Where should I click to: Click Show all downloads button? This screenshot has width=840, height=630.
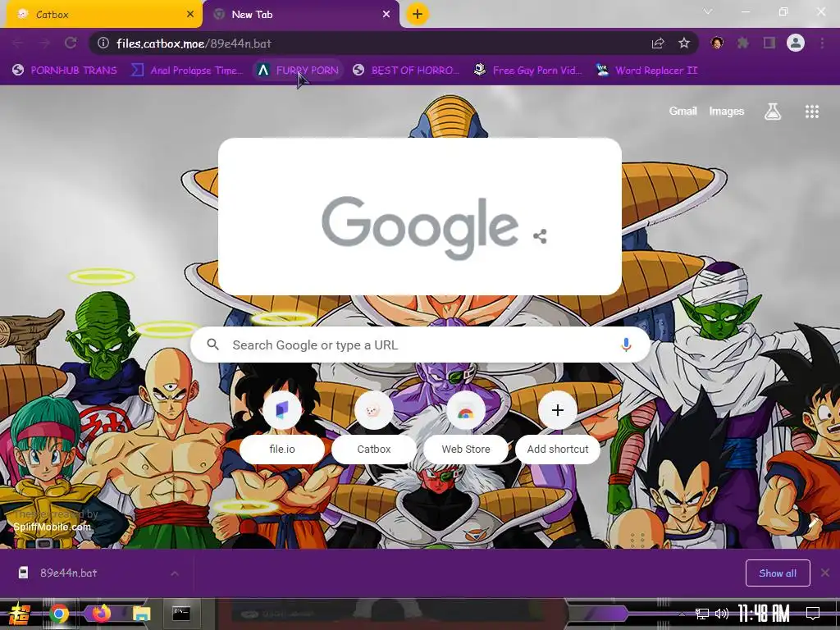778,573
